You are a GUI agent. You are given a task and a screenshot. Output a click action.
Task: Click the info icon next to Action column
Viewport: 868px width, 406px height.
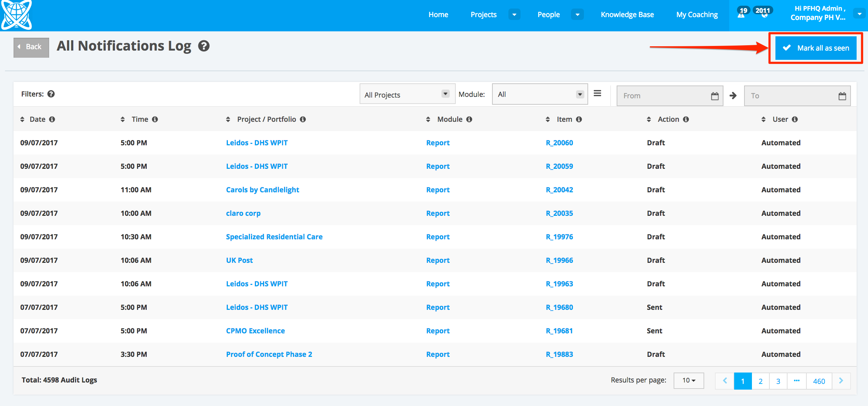[686, 119]
